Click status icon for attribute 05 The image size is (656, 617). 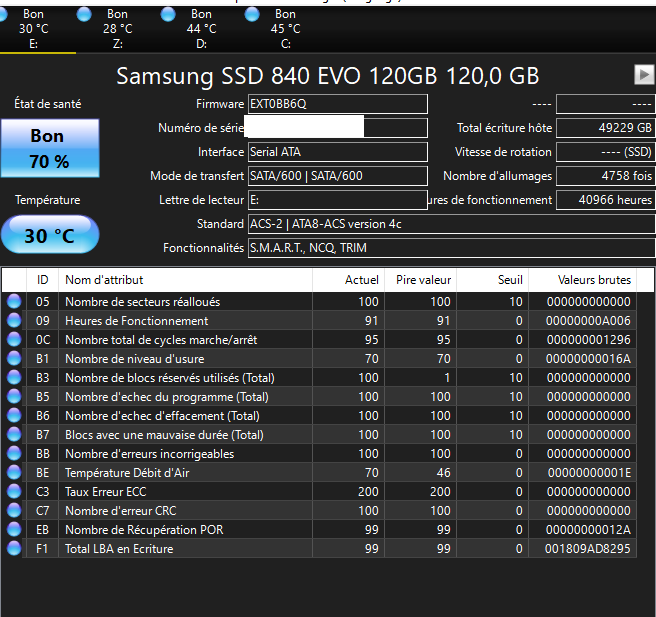tap(14, 301)
